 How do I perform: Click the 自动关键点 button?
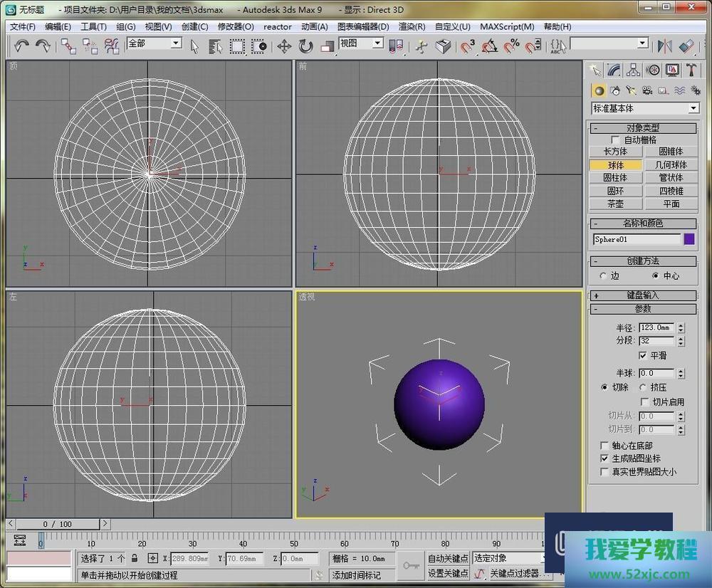tap(448, 559)
